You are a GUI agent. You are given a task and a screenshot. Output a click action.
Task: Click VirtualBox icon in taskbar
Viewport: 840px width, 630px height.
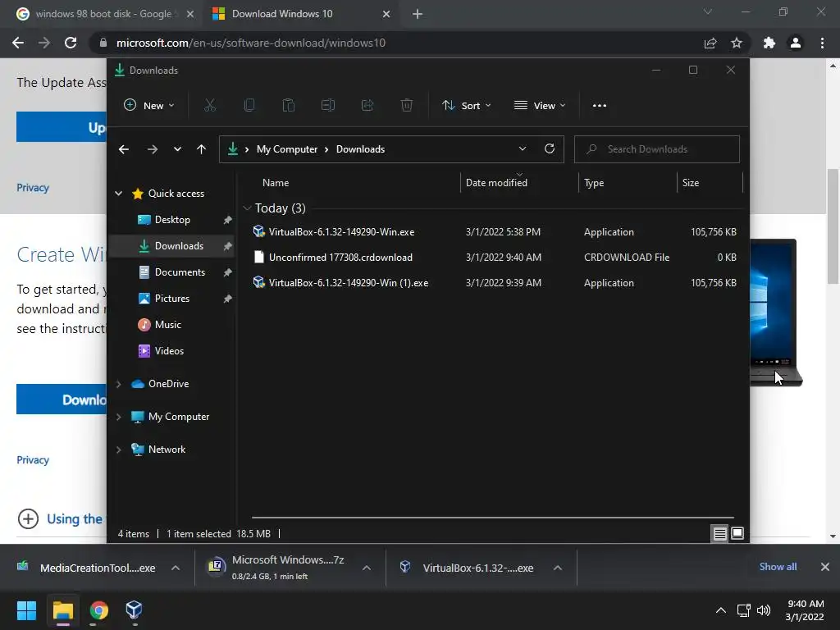click(134, 610)
